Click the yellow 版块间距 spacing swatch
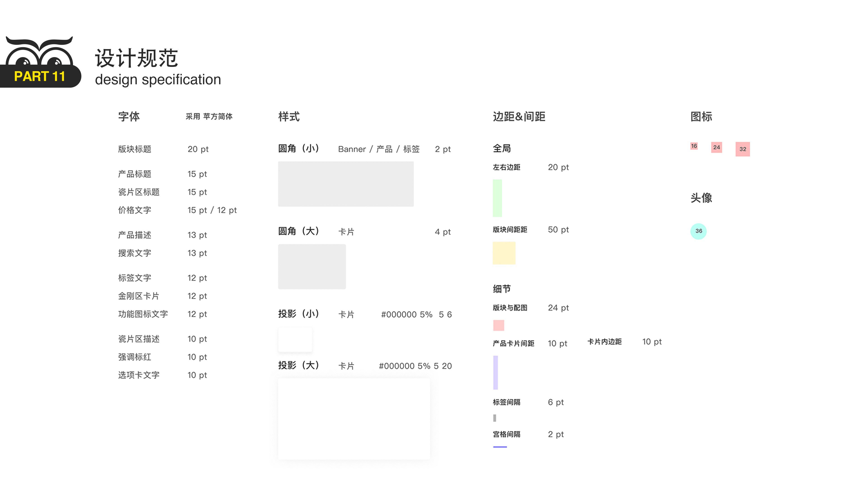868x488 pixels. pyautogui.click(x=504, y=253)
